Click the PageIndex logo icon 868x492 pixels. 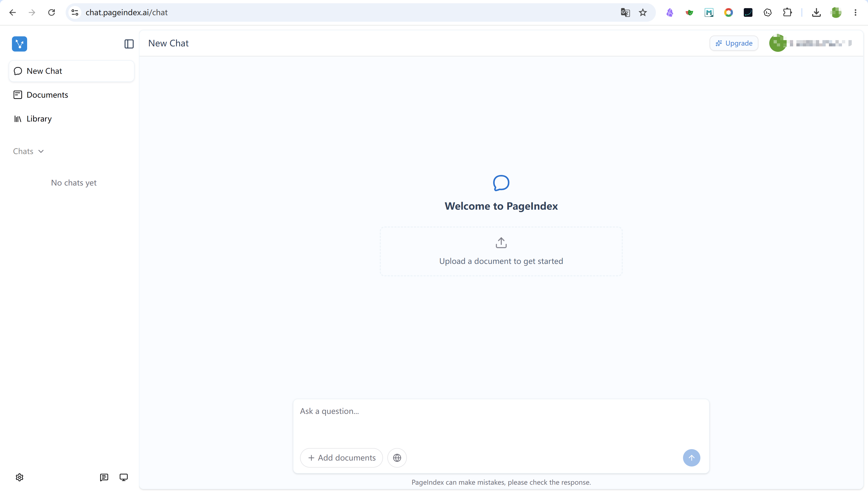coord(19,44)
